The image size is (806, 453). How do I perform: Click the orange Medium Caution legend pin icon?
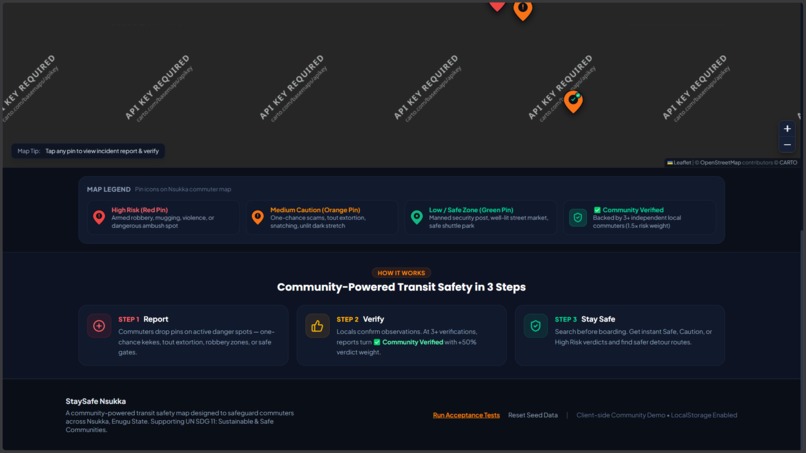(x=258, y=218)
